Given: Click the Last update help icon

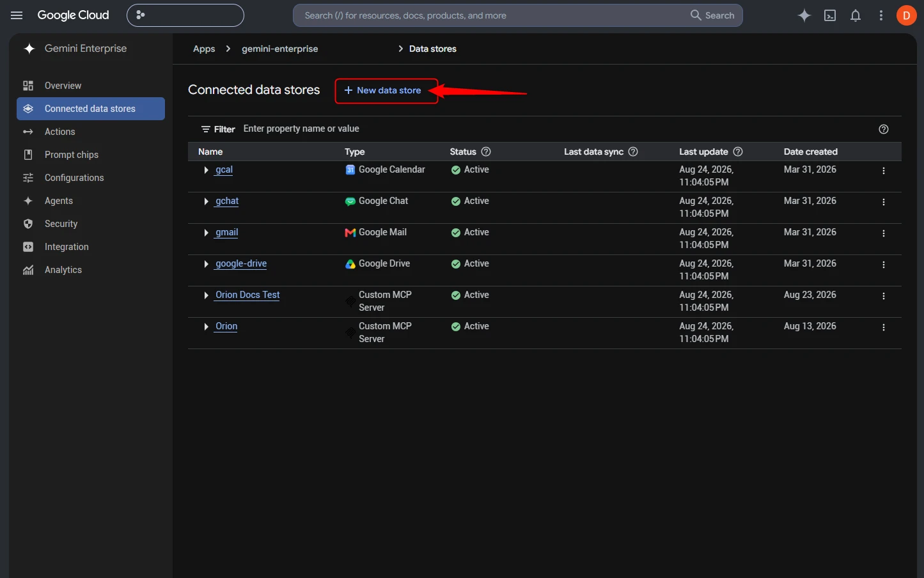Looking at the screenshot, I should 738,152.
